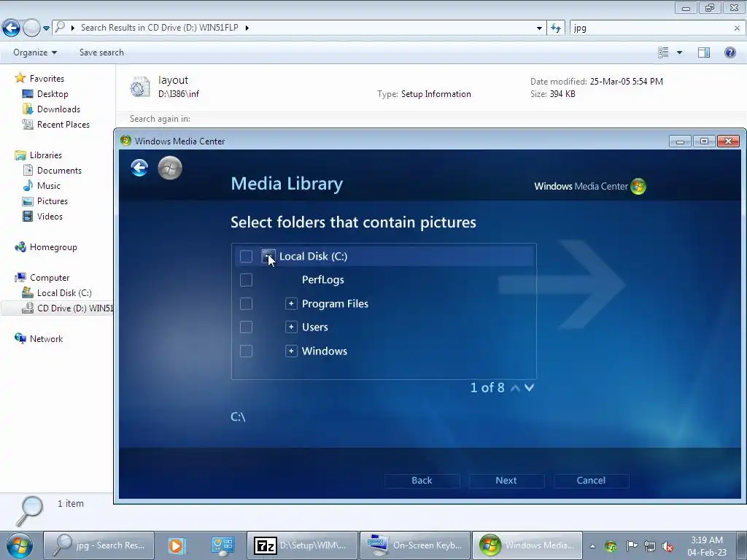Screen dimensions: 747x560
Task: Close the Windows Media Center window
Action: 728,141
